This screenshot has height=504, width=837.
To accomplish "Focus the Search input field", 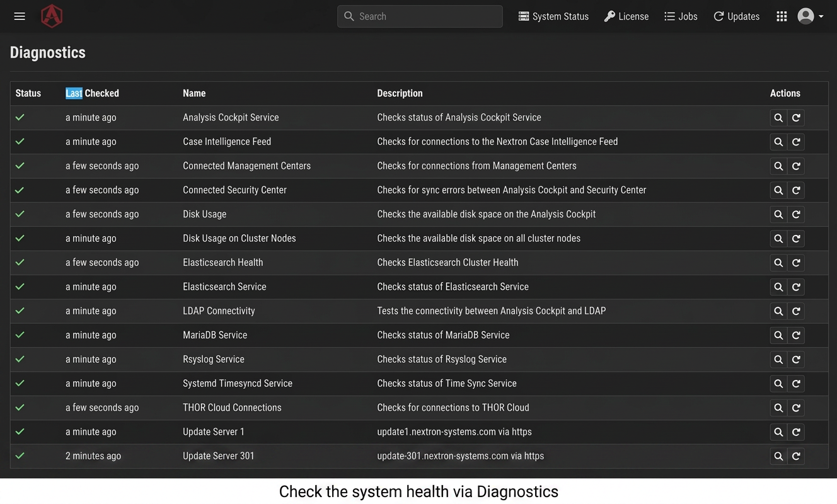I will click(x=420, y=16).
